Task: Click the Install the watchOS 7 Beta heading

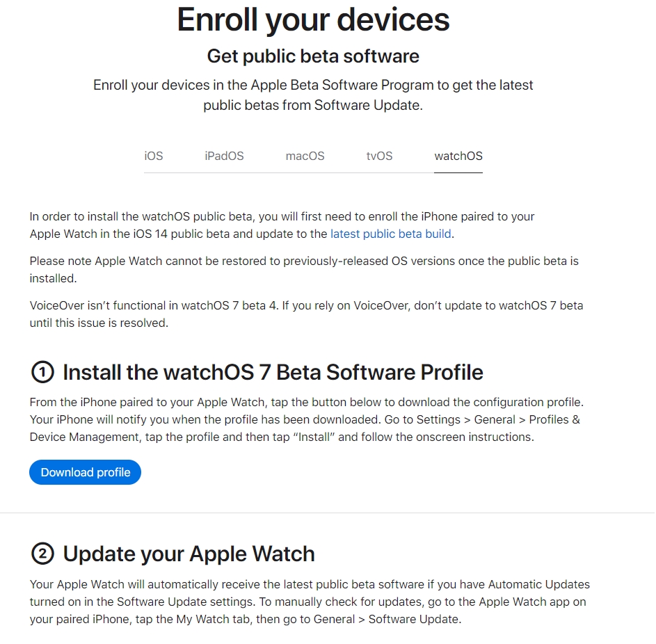Action: pos(273,373)
